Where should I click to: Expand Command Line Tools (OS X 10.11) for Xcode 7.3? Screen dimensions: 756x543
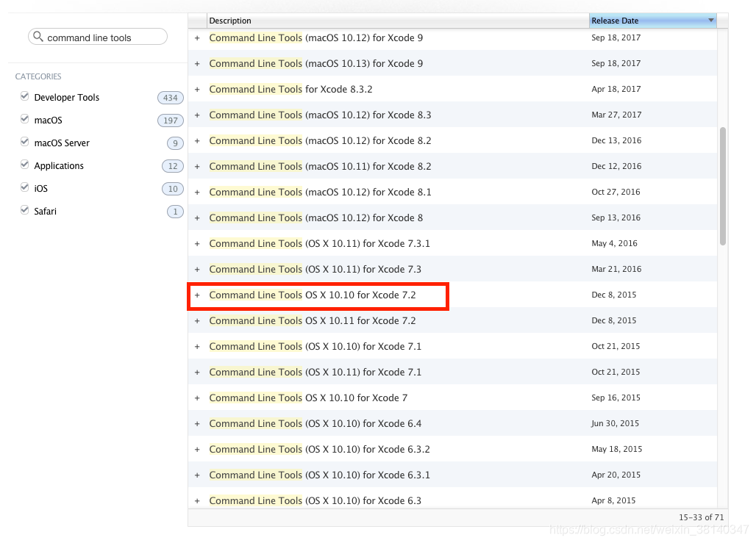(197, 270)
